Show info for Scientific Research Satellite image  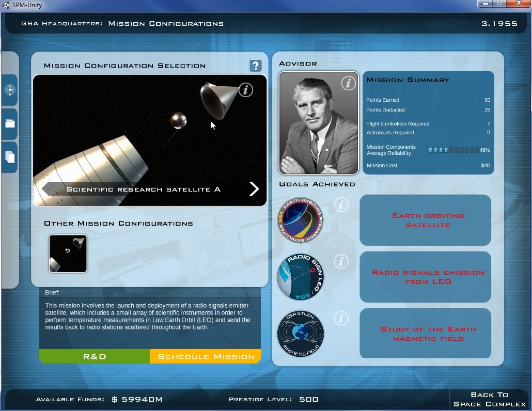click(x=245, y=90)
